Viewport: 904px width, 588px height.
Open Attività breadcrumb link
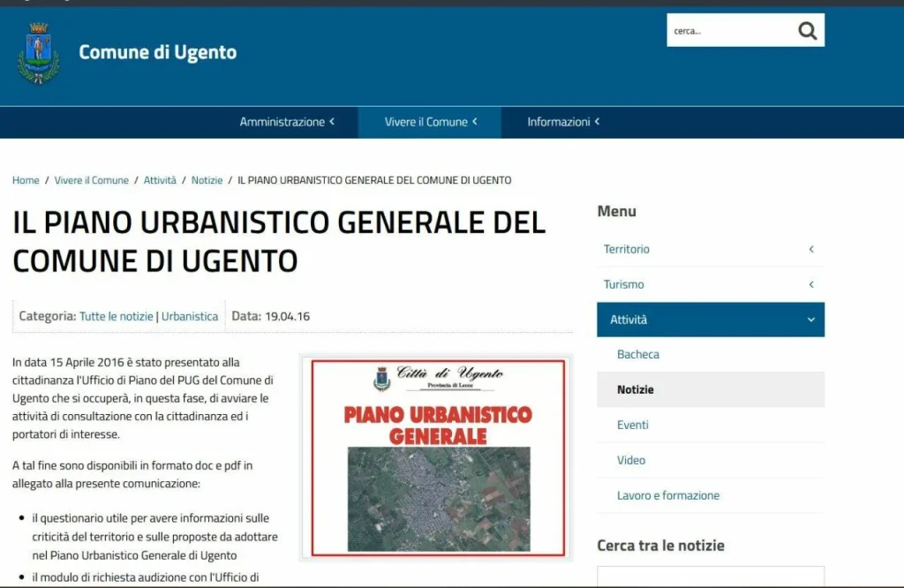click(x=160, y=180)
